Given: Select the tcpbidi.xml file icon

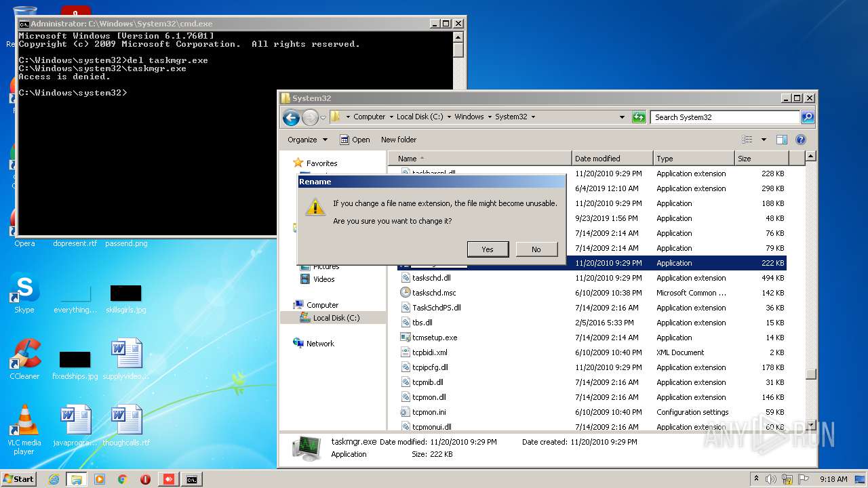Looking at the screenshot, I should [406, 352].
